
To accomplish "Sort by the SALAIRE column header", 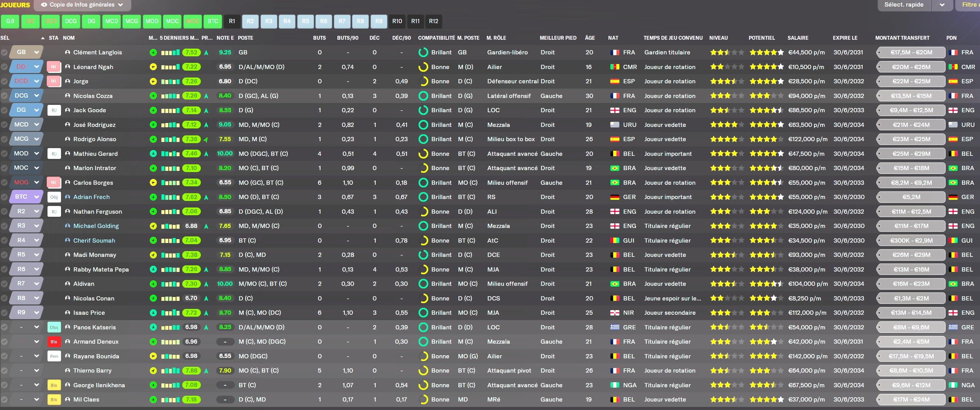I will [x=798, y=38].
